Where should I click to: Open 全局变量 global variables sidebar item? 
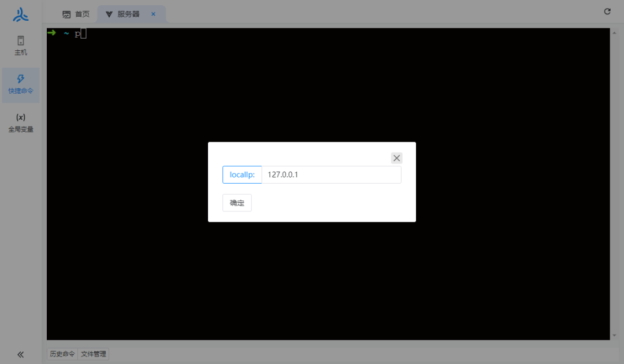tap(21, 123)
